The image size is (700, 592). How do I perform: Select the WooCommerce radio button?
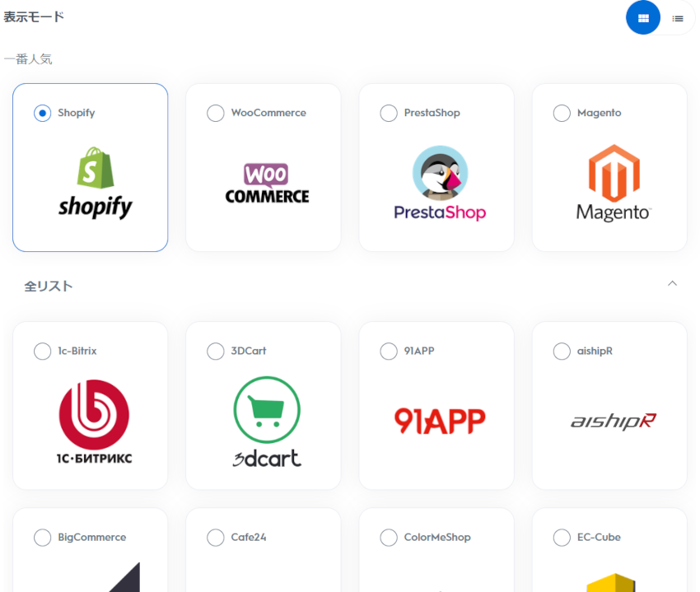coord(216,113)
